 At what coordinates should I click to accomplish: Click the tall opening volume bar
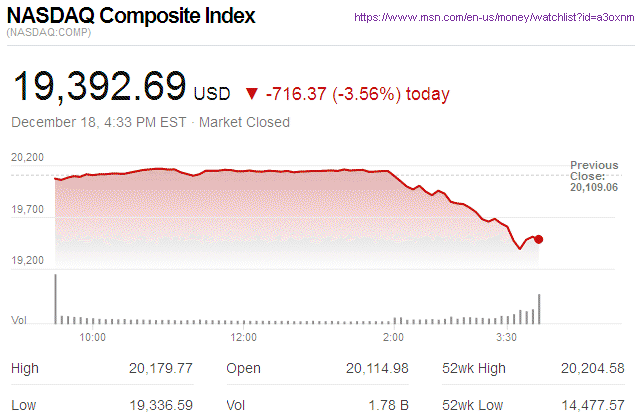tap(55, 298)
